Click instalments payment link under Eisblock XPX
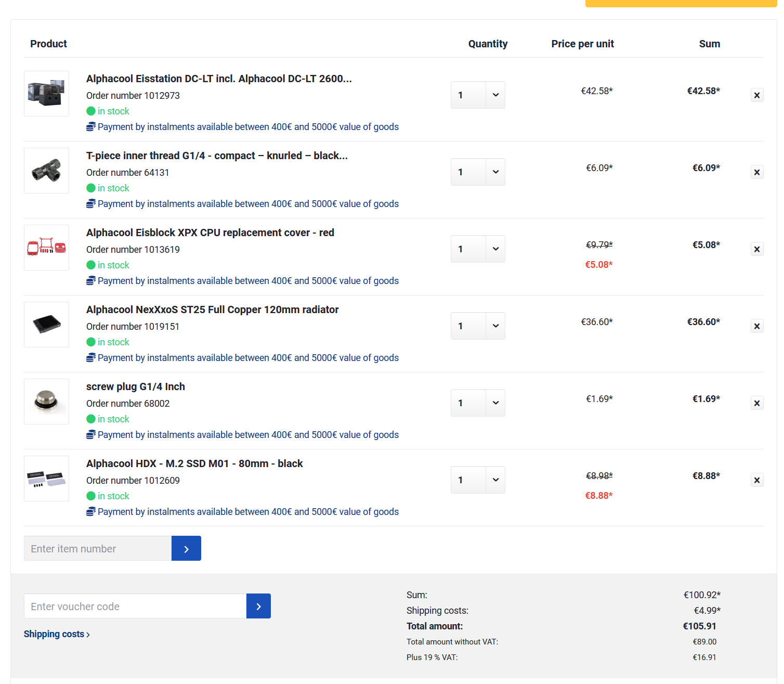 (248, 281)
